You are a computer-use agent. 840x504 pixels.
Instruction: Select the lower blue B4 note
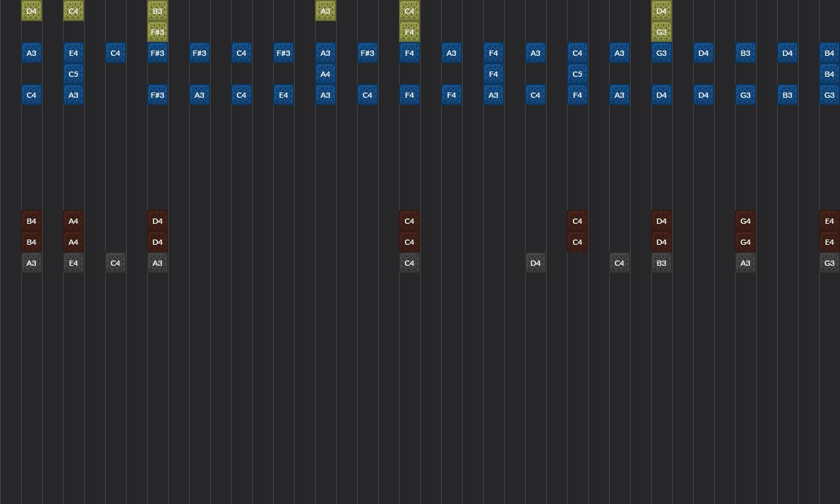pos(829,74)
